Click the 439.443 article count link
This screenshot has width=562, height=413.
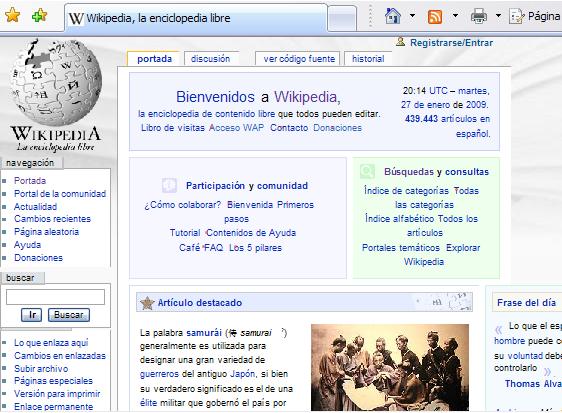pos(422,119)
